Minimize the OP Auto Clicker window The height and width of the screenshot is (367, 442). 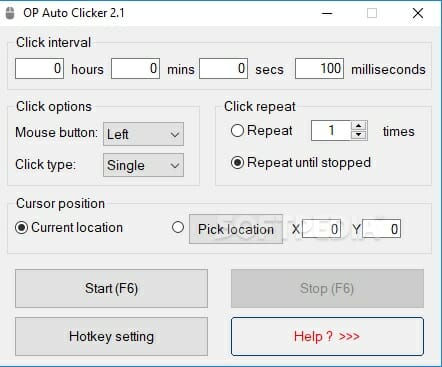(x=327, y=13)
